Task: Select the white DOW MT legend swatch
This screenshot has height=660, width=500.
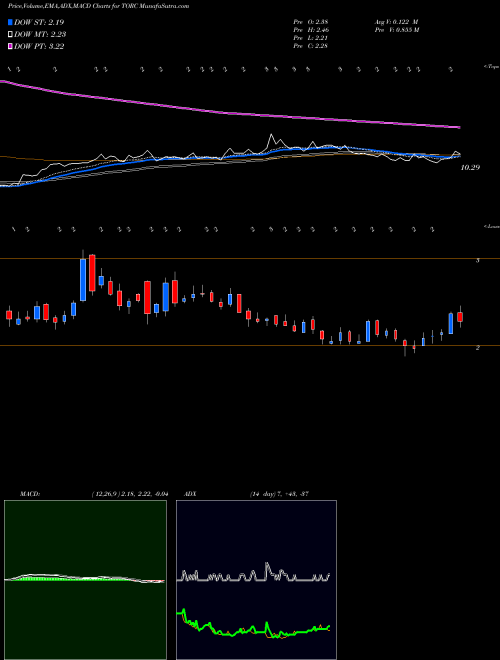Action: pyautogui.click(x=10, y=35)
